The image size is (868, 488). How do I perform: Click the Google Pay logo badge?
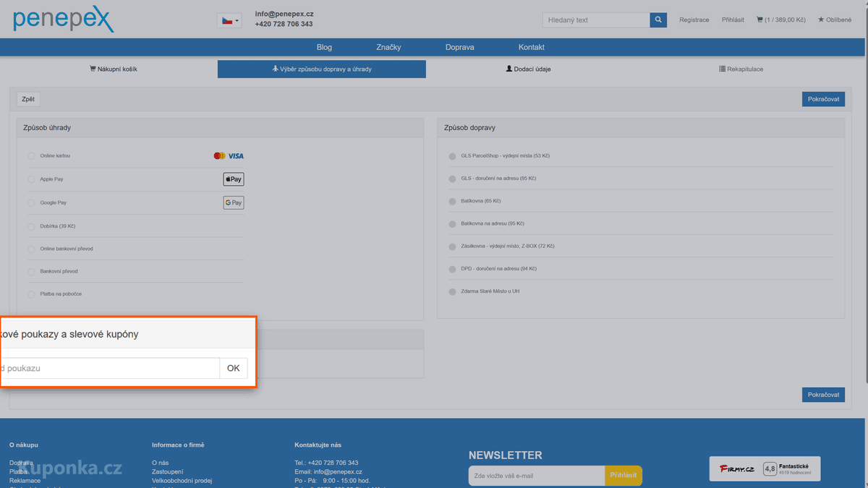[x=234, y=203]
